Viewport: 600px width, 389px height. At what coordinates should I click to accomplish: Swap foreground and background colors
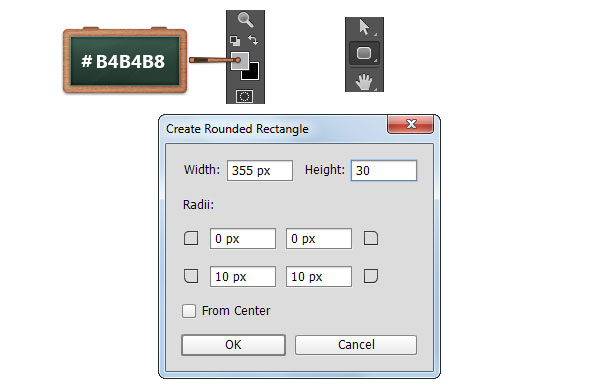tap(253, 40)
